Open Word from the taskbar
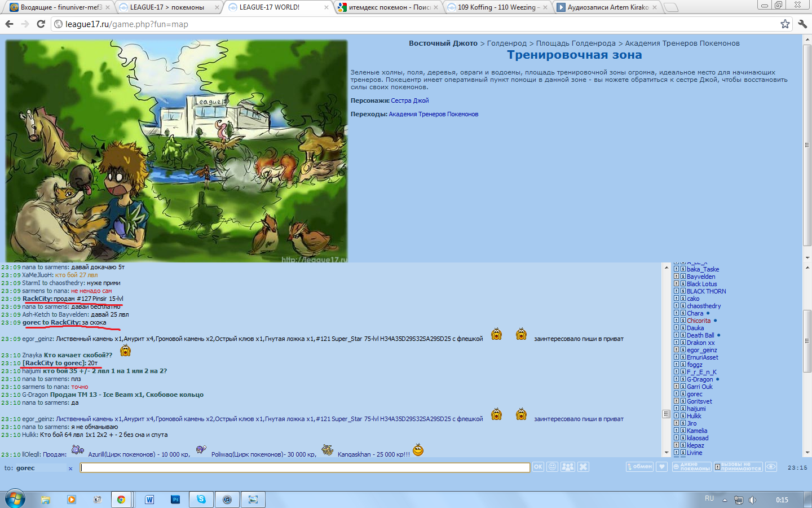 point(149,500)
